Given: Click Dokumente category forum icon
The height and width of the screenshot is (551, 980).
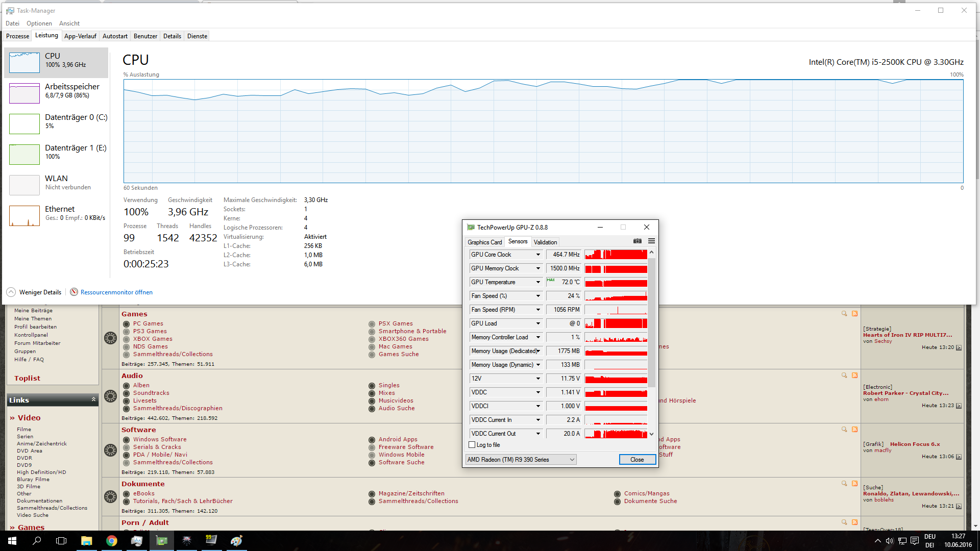Looking at the screenshot, I should coord(110,496).
